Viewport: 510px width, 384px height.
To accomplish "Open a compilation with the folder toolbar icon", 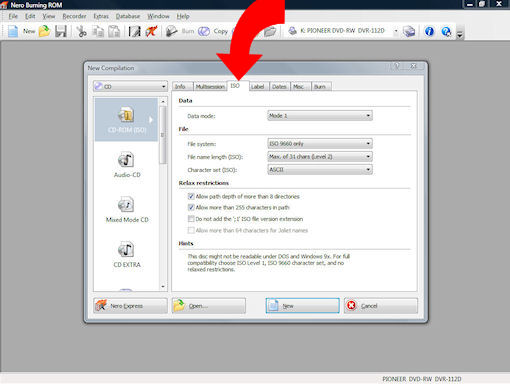I will pyautogui.click(x=44, y=31).
